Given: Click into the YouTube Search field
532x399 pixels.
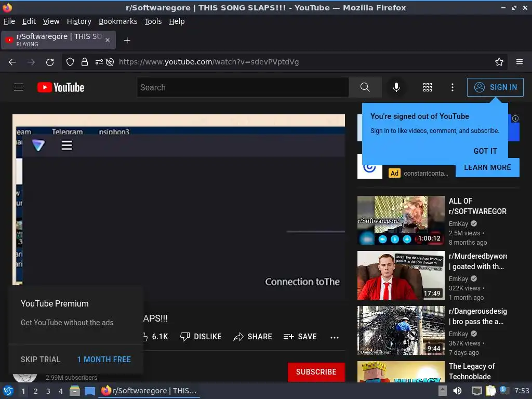Looking at the screenshot, I should (243, 87).
